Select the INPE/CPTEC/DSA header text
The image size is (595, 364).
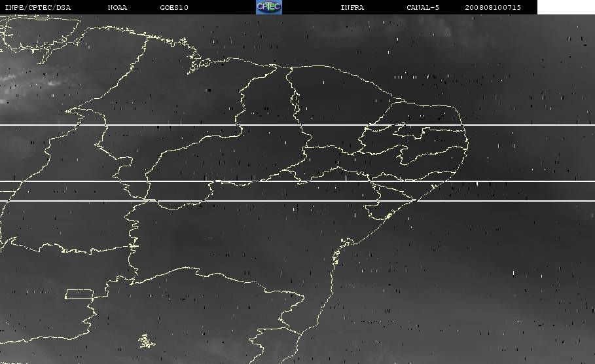[37, 8]
